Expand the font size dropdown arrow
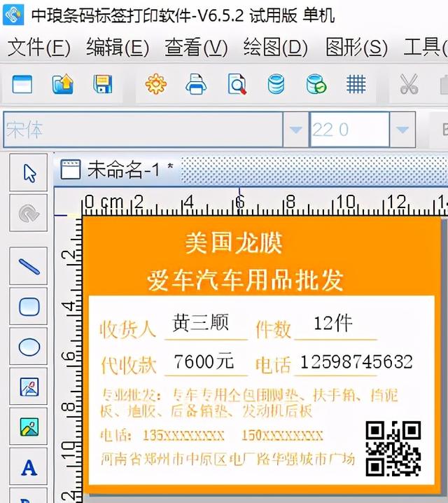448x503 pixels. coord(402,130)
